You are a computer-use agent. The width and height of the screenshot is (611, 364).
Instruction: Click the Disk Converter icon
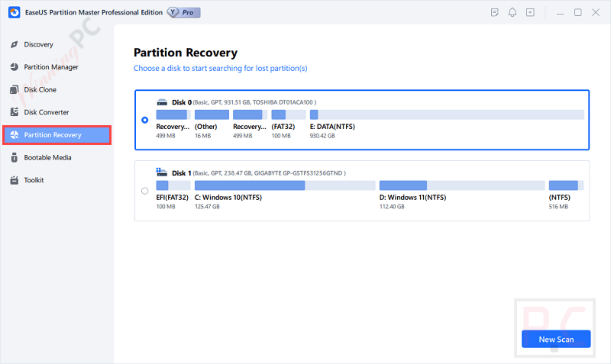tap(14, 112)
